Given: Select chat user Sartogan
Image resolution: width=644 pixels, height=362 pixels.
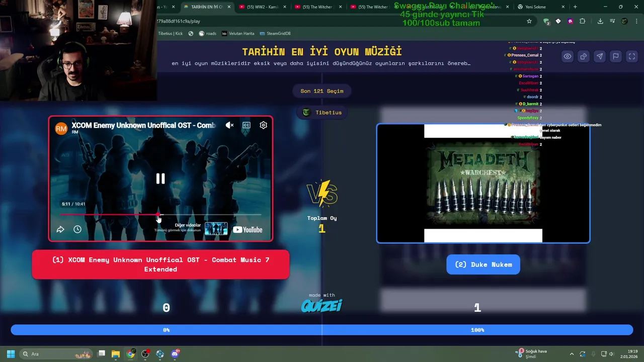Looking at the screenshot, I should point(530,76).
